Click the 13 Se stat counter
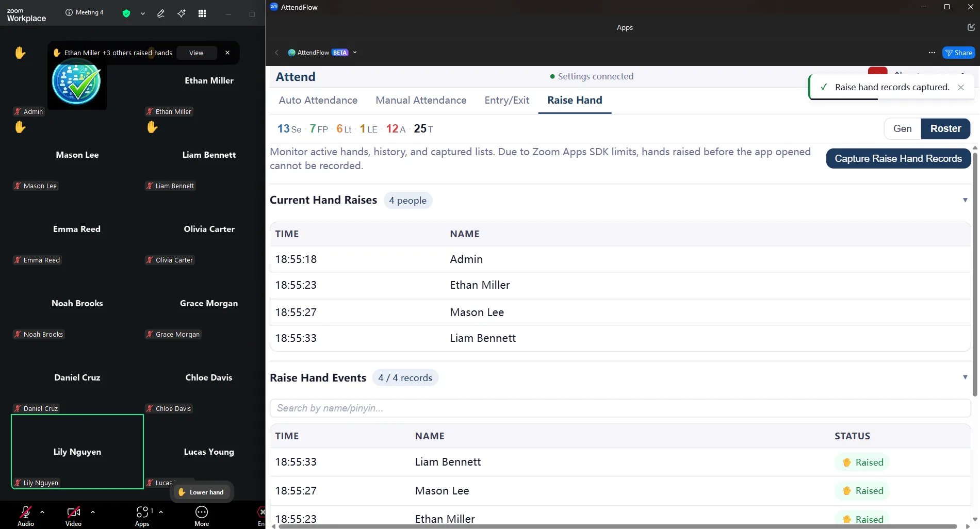The width and height of the screenshot is (980, 529). pyautogui.click(x=289, y=129)
